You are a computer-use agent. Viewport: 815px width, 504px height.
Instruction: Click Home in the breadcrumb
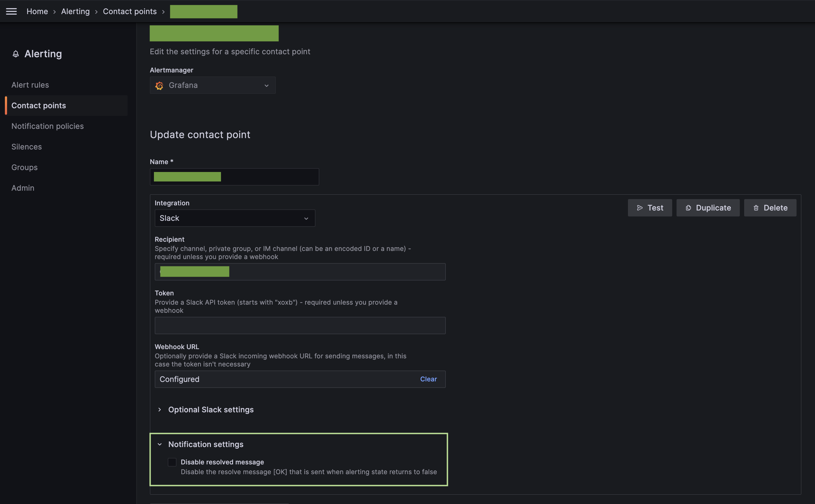pyautogui.click(x=37, y=12)
